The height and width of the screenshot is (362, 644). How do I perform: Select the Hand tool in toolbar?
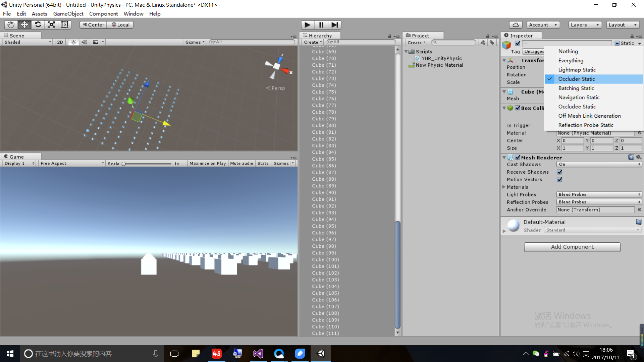pos(11,25)
